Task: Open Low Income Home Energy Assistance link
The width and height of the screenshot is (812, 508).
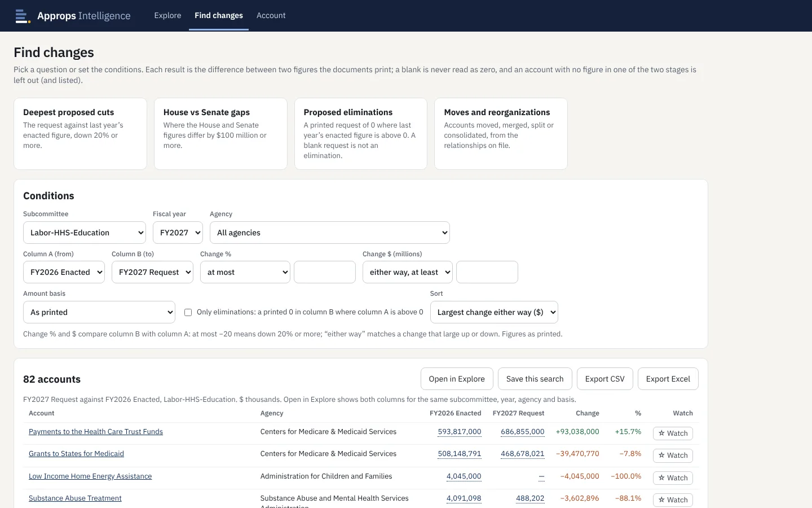Action: (x=90, y=476)
